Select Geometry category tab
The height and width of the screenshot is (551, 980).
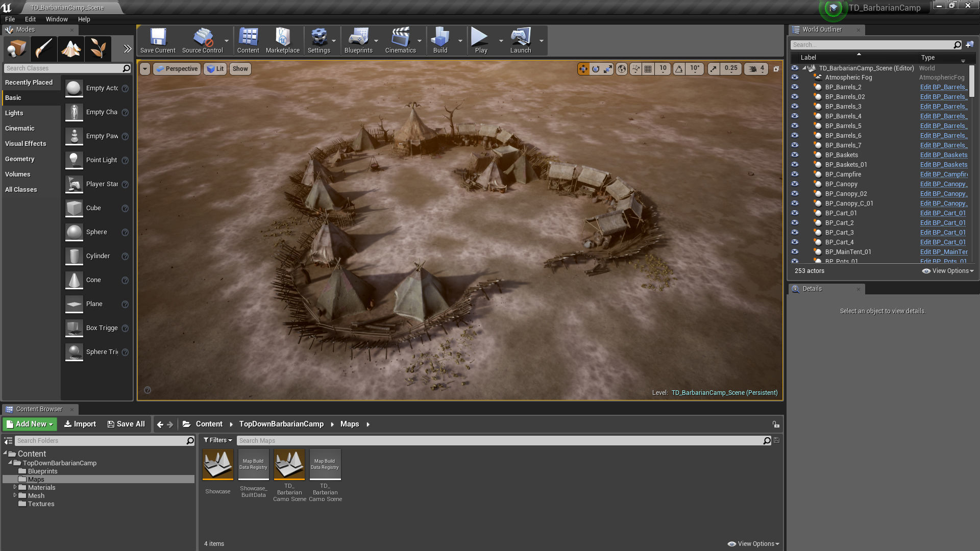tap(31, 159)
